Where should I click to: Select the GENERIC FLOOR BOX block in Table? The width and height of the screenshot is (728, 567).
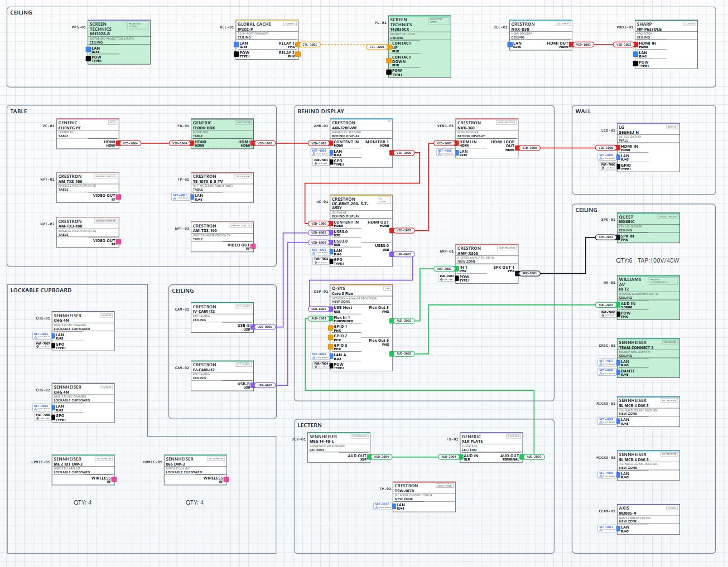click(x=223, y=134)
